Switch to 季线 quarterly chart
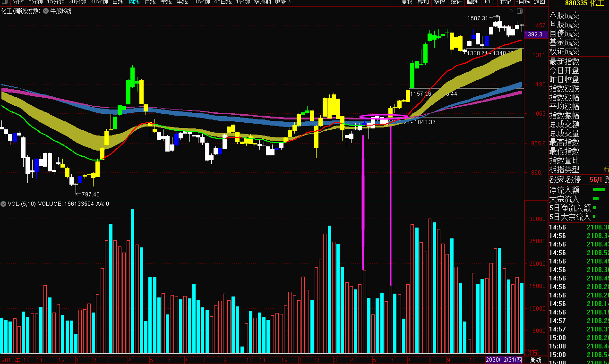 pos(166,2)
